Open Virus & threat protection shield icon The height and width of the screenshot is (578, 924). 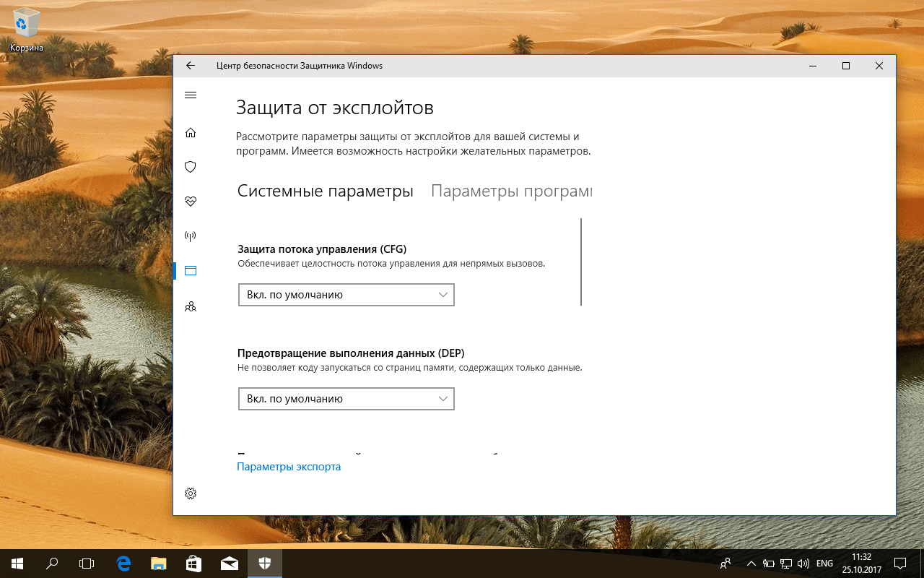(191, 167)
